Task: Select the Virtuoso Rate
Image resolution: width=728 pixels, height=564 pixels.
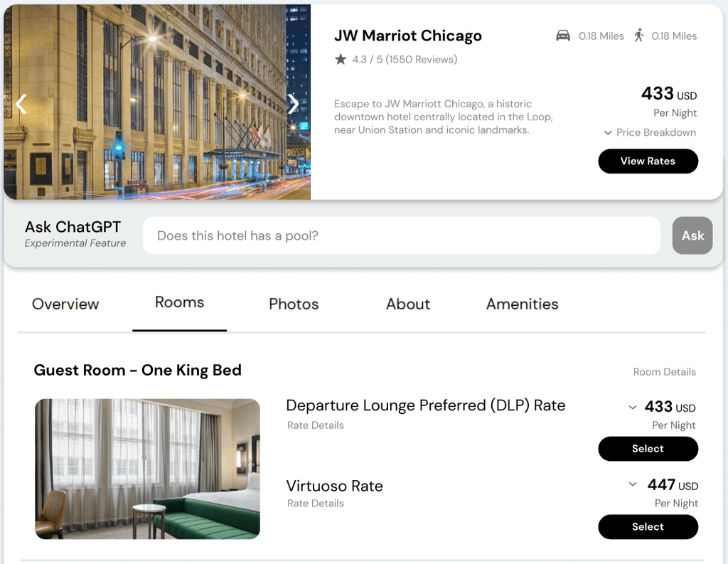Action: 648,527
